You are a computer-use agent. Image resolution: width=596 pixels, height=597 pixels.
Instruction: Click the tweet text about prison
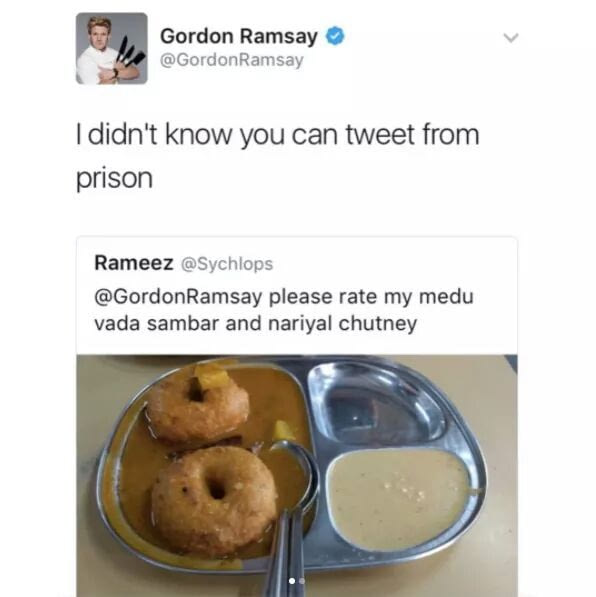click(x=277, y=156)
